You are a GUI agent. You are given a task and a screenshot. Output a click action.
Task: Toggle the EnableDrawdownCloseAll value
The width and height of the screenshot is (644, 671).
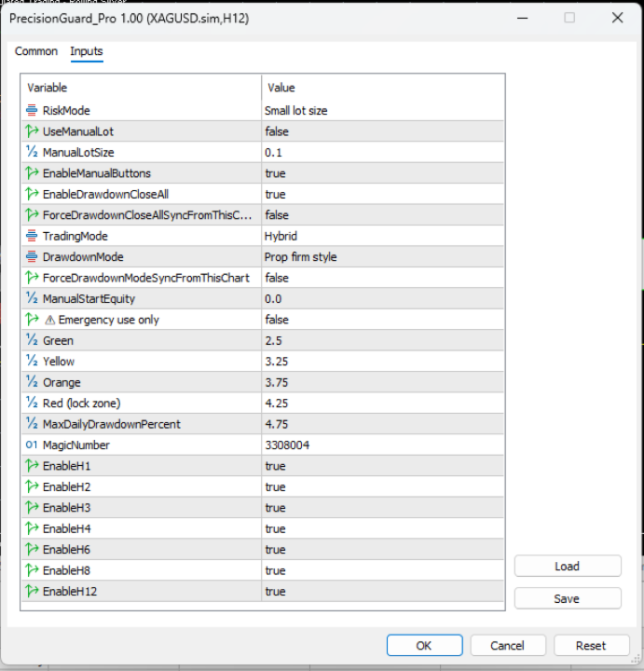point(276,194)
